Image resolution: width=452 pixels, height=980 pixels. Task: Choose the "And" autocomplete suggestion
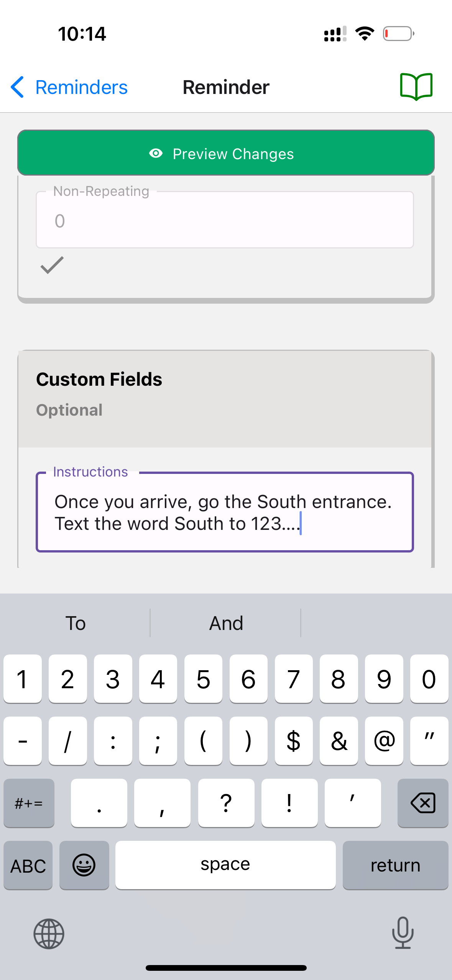[x=226, y=623]
